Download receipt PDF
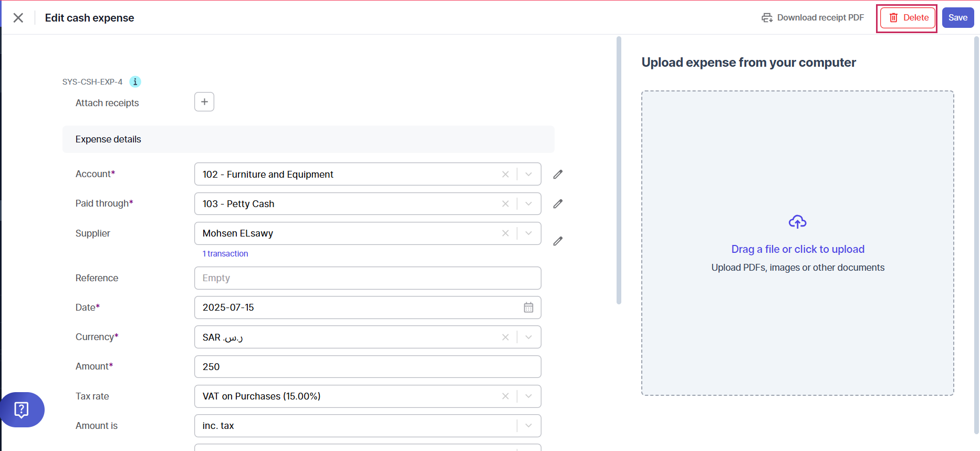980x451 pixels. [812, 18]
